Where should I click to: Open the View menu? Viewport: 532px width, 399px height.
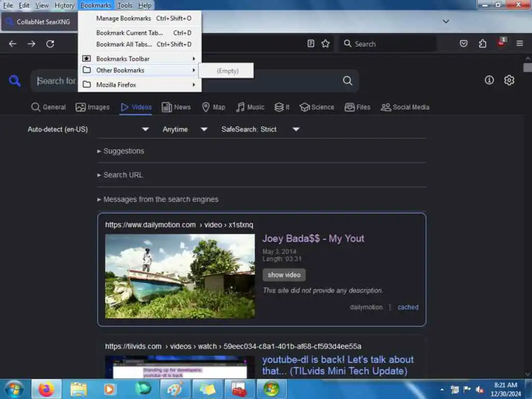pos(42,5)
